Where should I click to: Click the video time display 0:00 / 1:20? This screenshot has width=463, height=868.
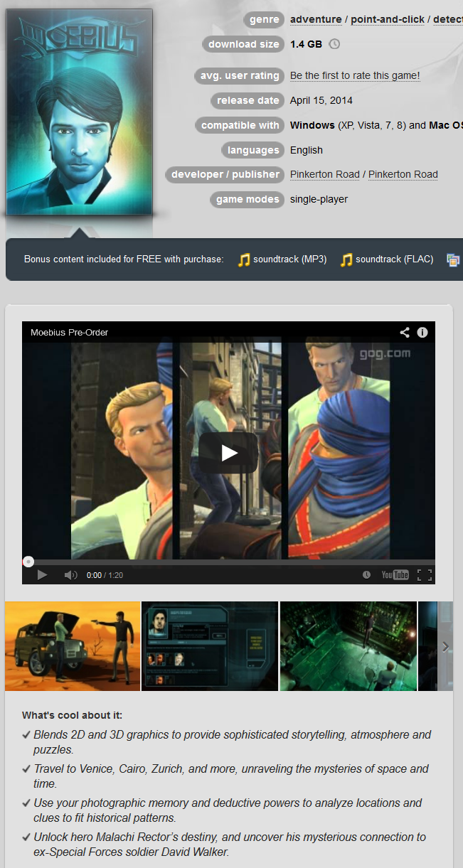[105, 575]
